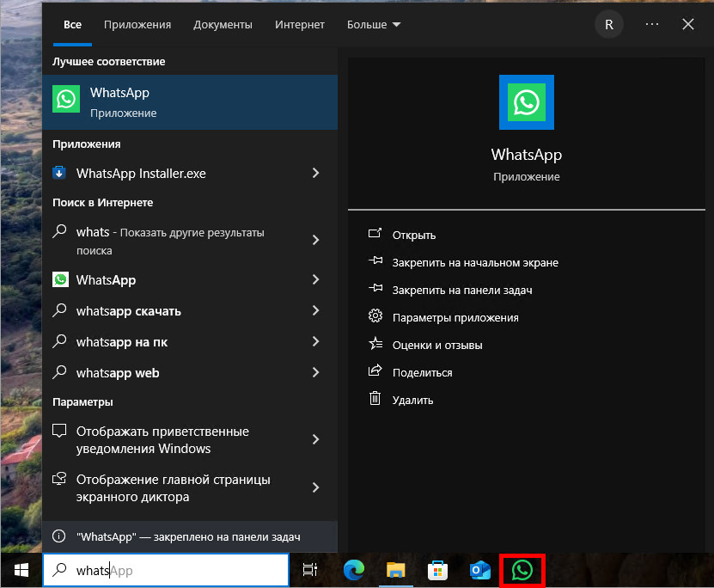Launch WhatsApp from the taskbar
The height and width of the screenshot is (588, 714).
pyautogui.click(x=522, y=569)
